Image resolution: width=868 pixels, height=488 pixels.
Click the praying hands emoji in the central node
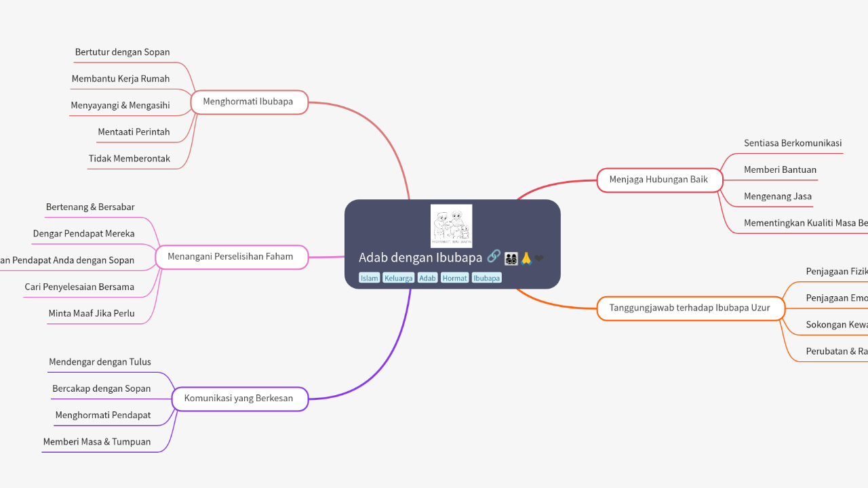tap(526, 258)
